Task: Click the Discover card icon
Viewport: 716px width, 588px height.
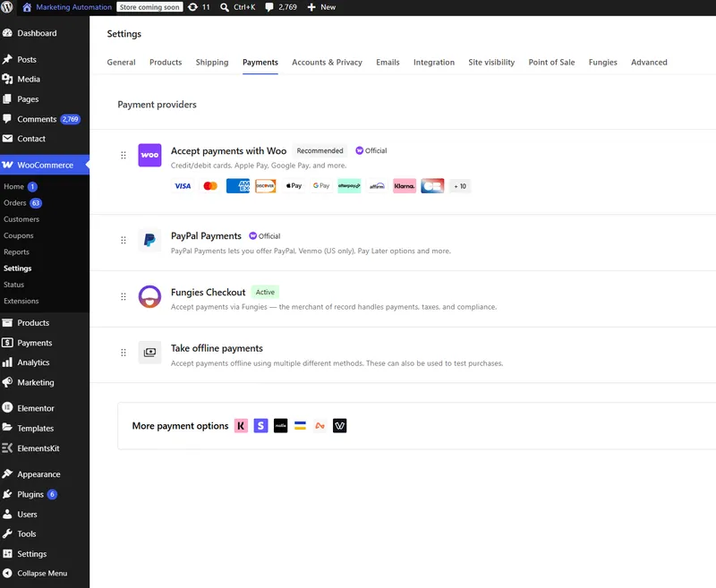Action: [x=266, y=186]
